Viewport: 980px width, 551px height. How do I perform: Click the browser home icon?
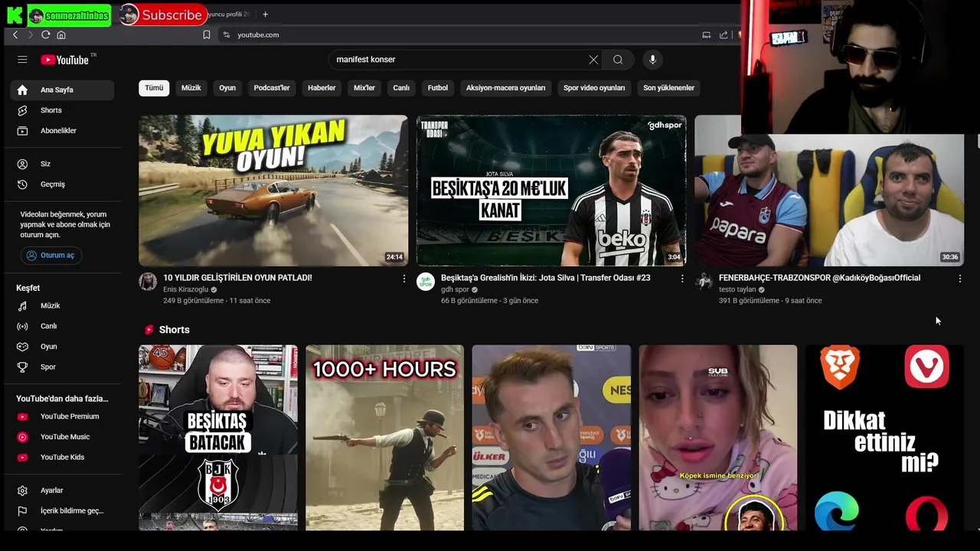coord(61,34)
